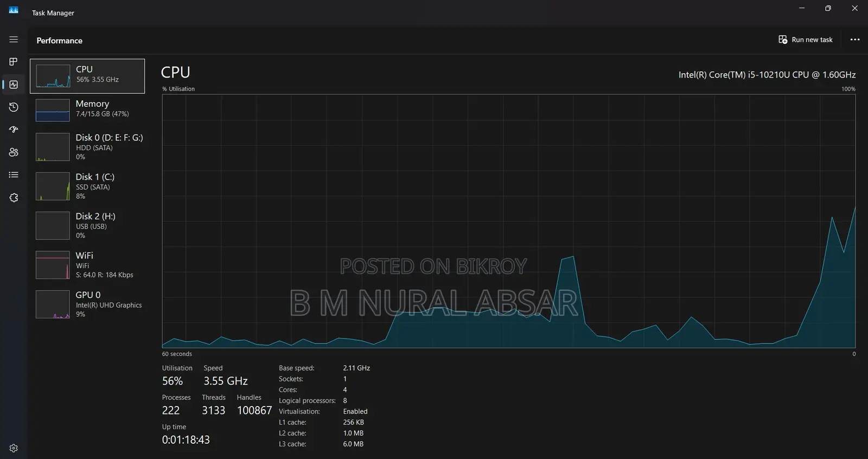
Task: Open Startup apps page icon
Action: [x=14, y=130]
